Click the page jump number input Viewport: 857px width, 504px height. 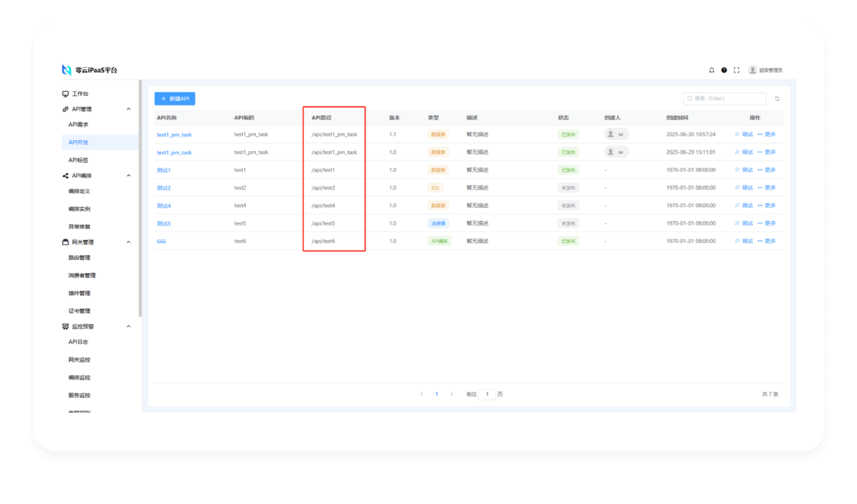(488, 394)
